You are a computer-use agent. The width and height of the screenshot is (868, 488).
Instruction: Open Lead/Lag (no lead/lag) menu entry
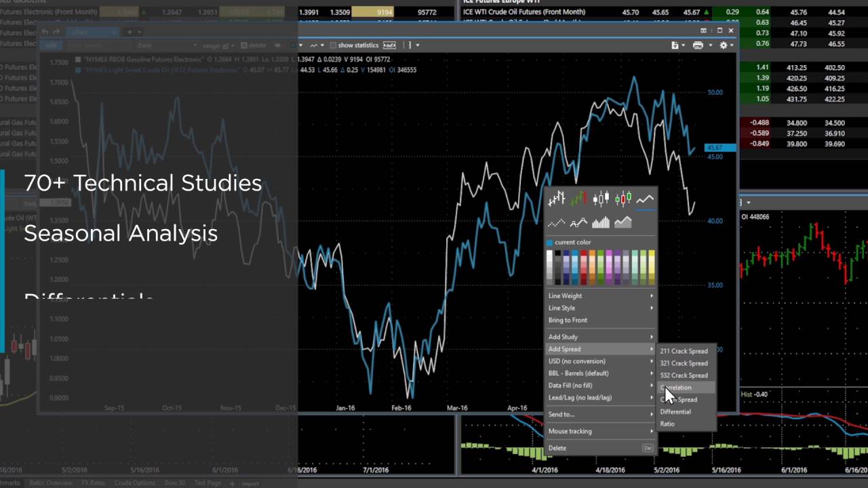click(x=601, y=398)
